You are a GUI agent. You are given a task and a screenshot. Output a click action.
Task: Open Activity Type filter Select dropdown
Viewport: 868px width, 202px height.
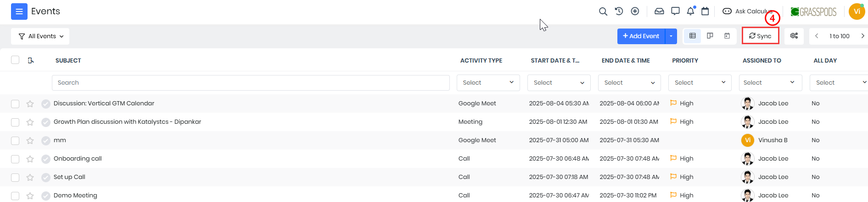tap(488, 83)
